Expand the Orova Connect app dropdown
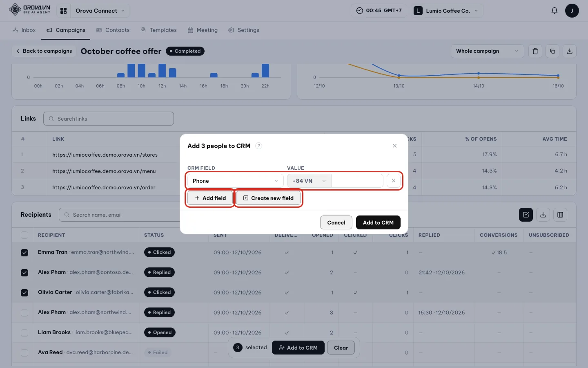Image resolution: width=588 pixels, height=368 pixels. 100,11
